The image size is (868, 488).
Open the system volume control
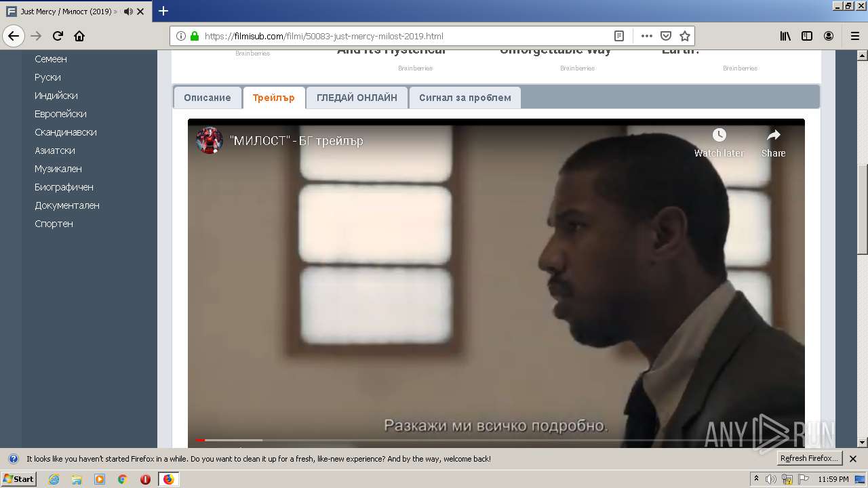pos(771,479)
